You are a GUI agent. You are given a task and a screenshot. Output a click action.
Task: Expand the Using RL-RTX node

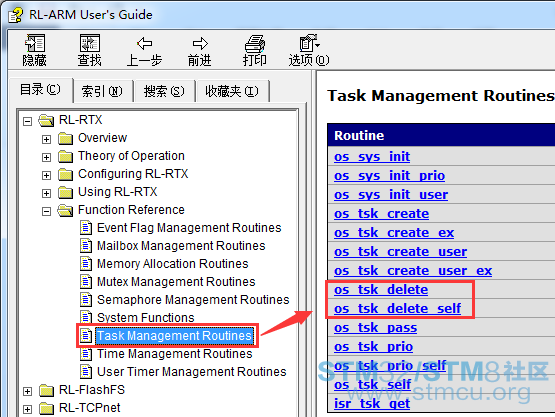tap(46, 194)
